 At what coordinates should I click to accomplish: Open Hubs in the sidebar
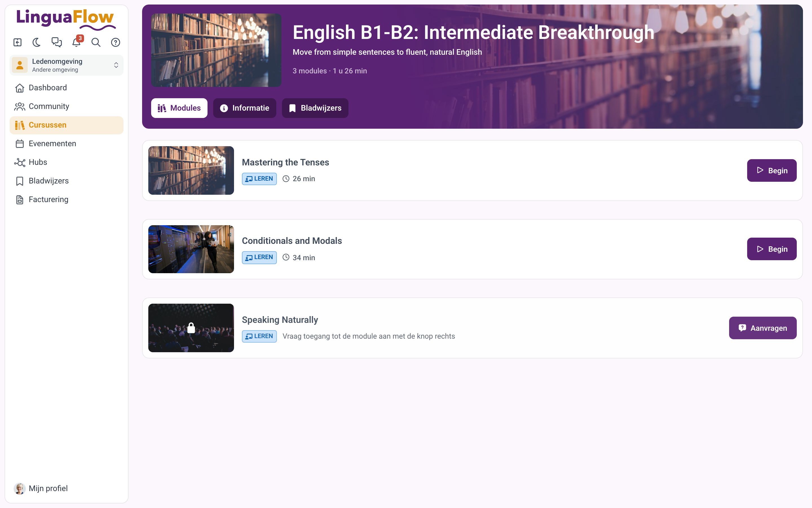(67, 162)
